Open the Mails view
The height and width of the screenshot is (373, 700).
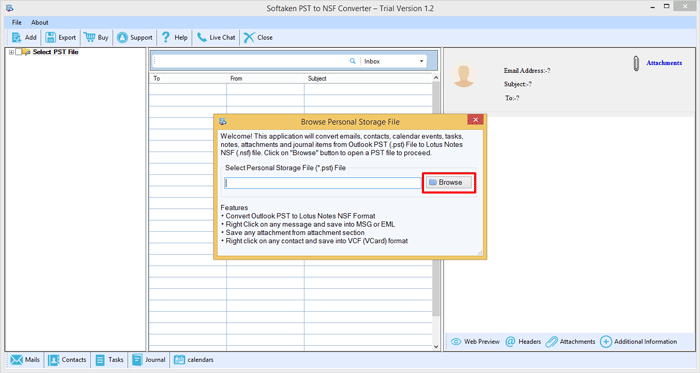point(25,360)
